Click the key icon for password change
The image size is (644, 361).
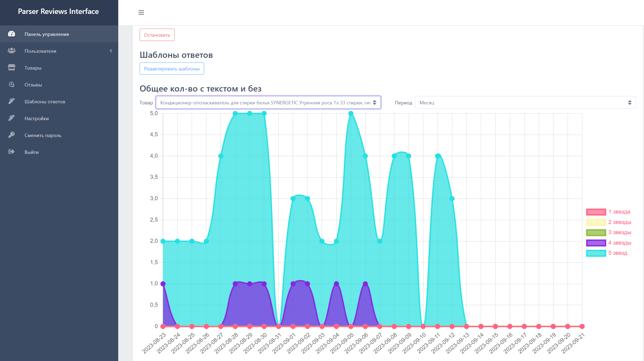tap(12, 135)
